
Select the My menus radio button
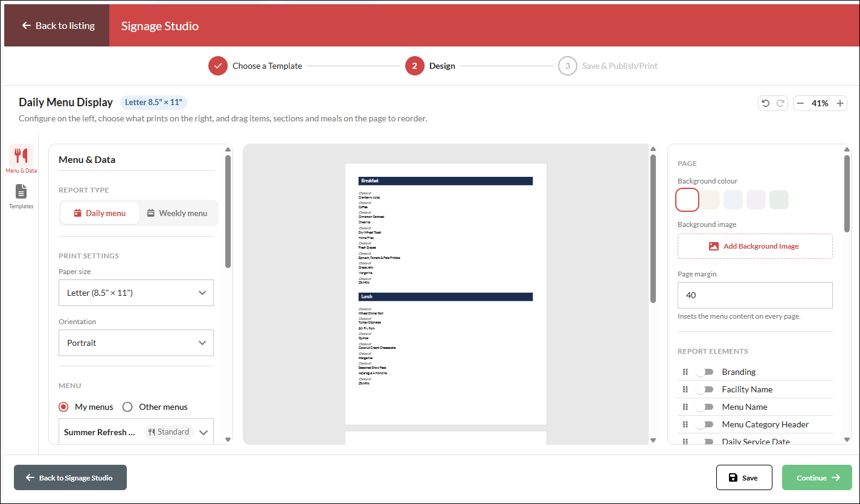pos(63,407)
